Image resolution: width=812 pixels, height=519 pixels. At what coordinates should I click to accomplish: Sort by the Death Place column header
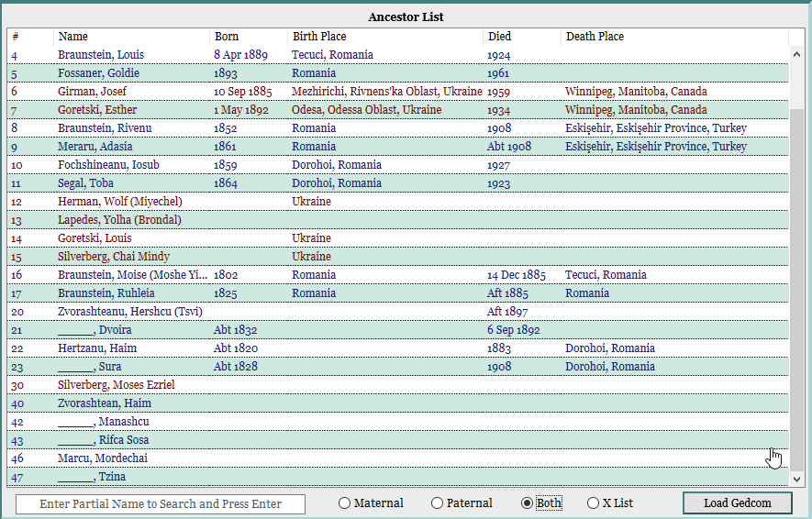674,37
